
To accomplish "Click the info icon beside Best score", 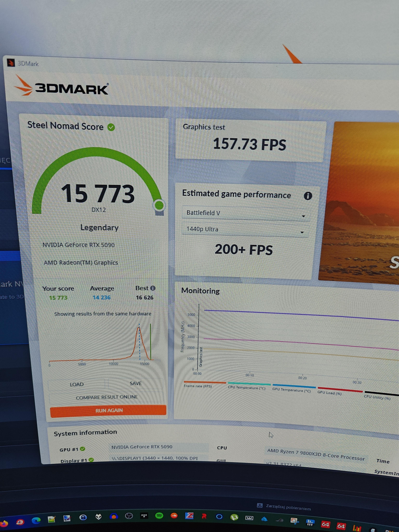I will point(153,288).
